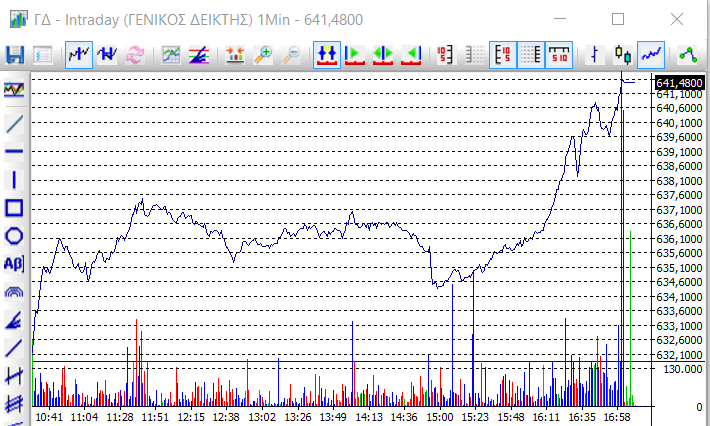
Task: Click the green double-sided arrow button
Action: pyautogui.click(x=383, y=55)
